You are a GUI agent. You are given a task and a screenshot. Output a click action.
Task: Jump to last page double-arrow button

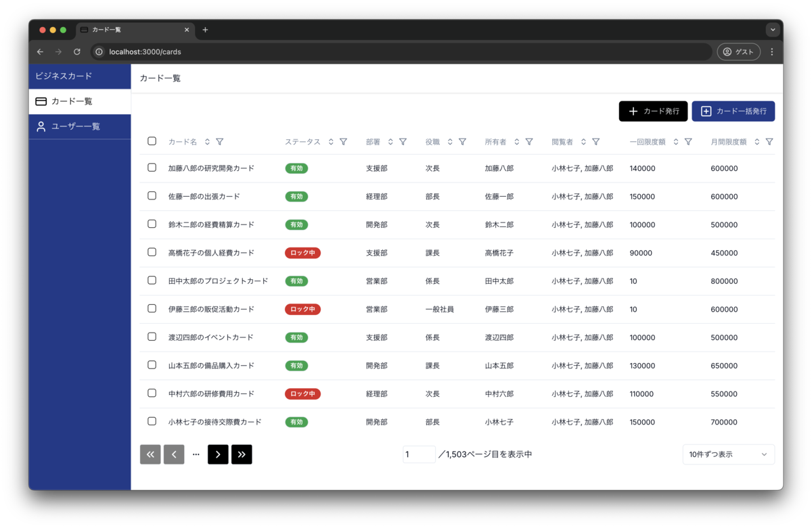click(x=242, y=454)
